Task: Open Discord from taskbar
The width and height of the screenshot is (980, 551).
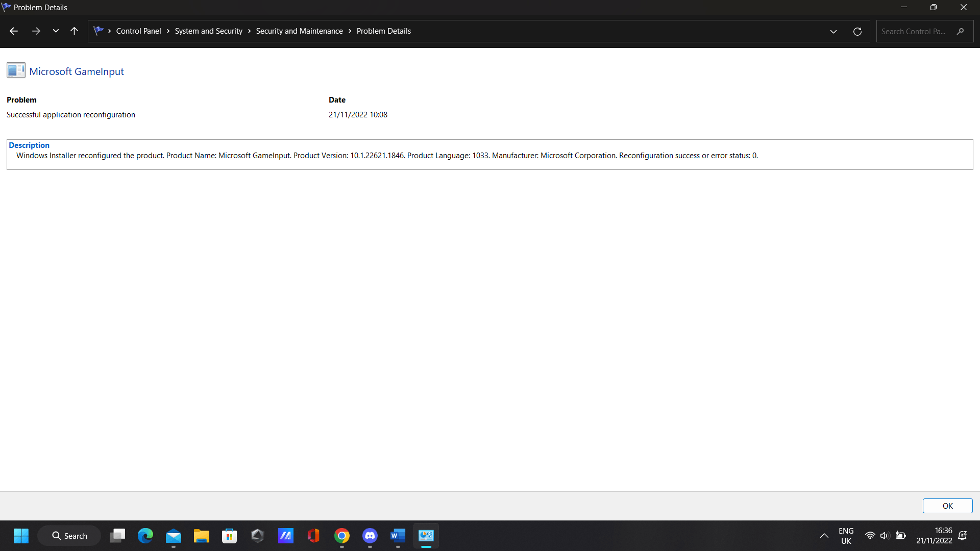Action: 370,536
